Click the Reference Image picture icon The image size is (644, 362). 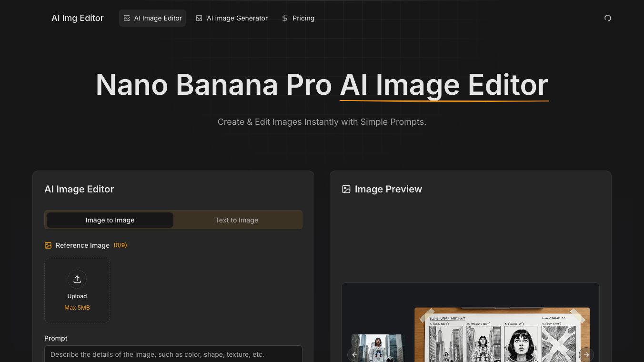pyautogui.click(x=48, y=245)
